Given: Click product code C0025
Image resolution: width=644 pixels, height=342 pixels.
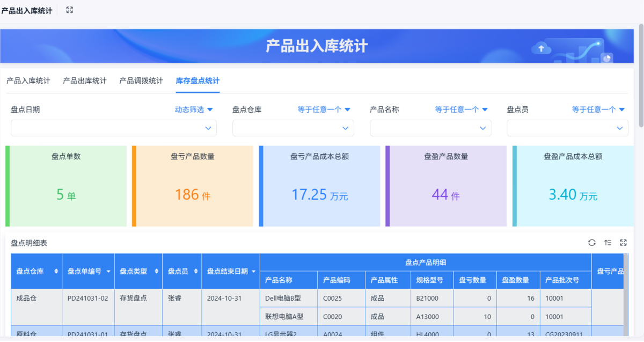Looking at the screenshot, I should pos(341,298).
